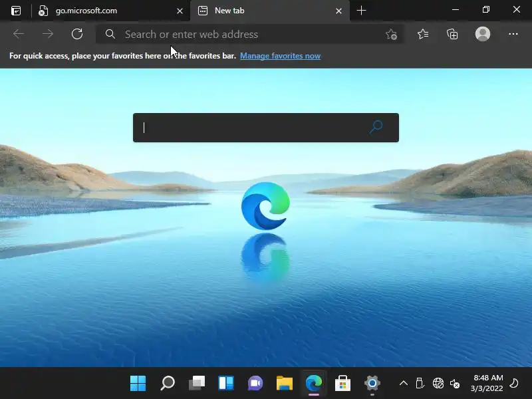
Task: Open clock showing 8:48 AM
Action: 487,383
